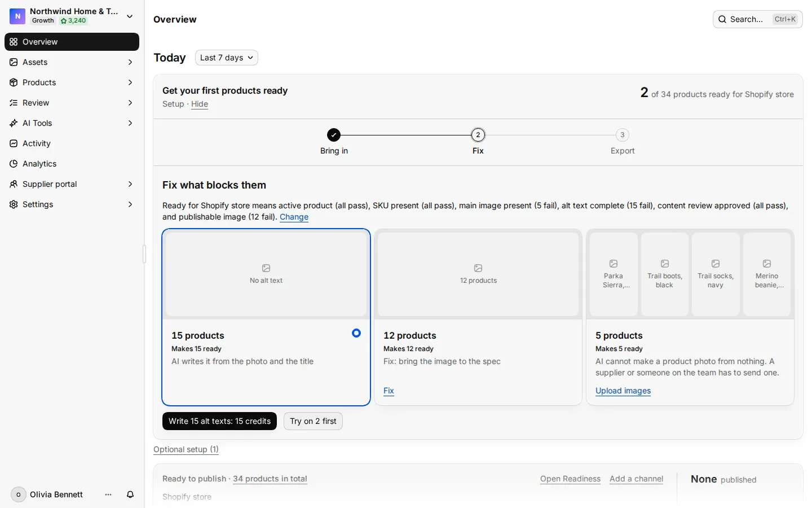The width and height of the screenshot is (812, 508).
Task: Click the Hide setup link
Action: tap(200, 104)
